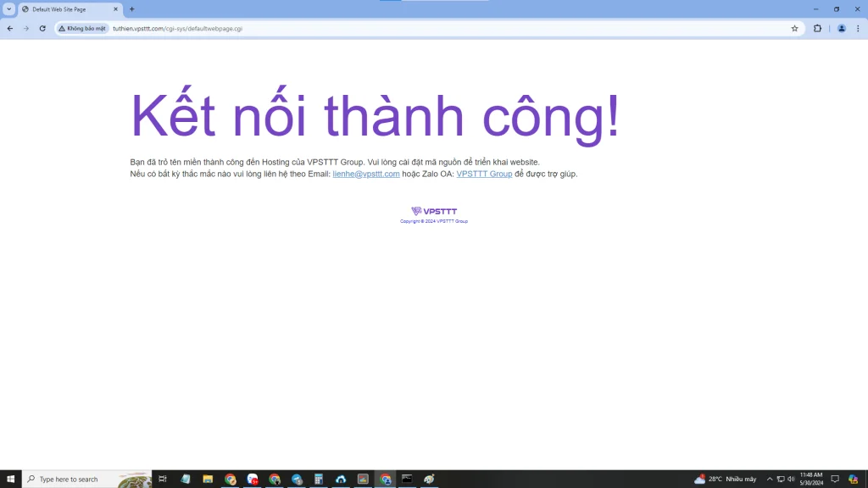
Task: Open the Chrome profile avatar
Action: (x=842, y=28)
